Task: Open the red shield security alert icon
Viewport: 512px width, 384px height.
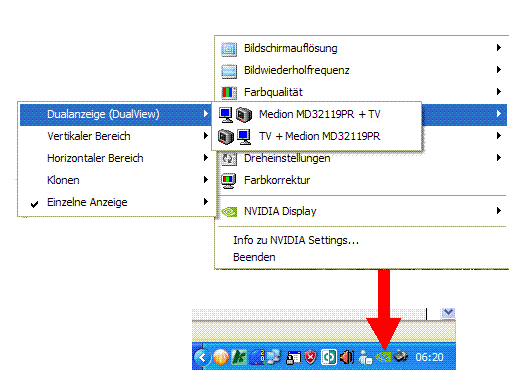Action: pos(311,357)
